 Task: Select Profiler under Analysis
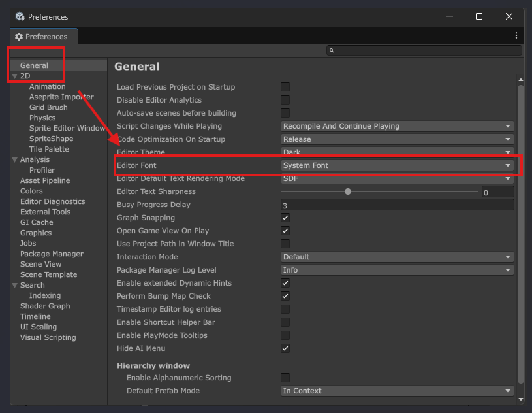pyautogui.click(x=42, y=170)
